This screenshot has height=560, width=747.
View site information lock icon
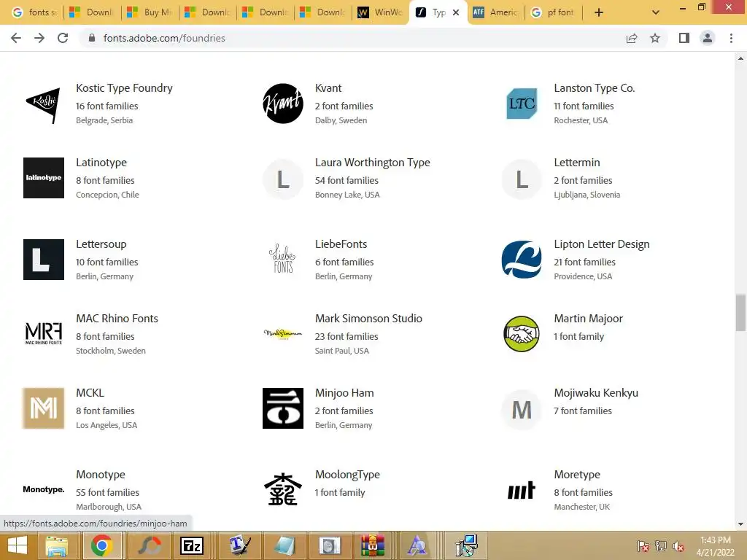click(92, 38)
